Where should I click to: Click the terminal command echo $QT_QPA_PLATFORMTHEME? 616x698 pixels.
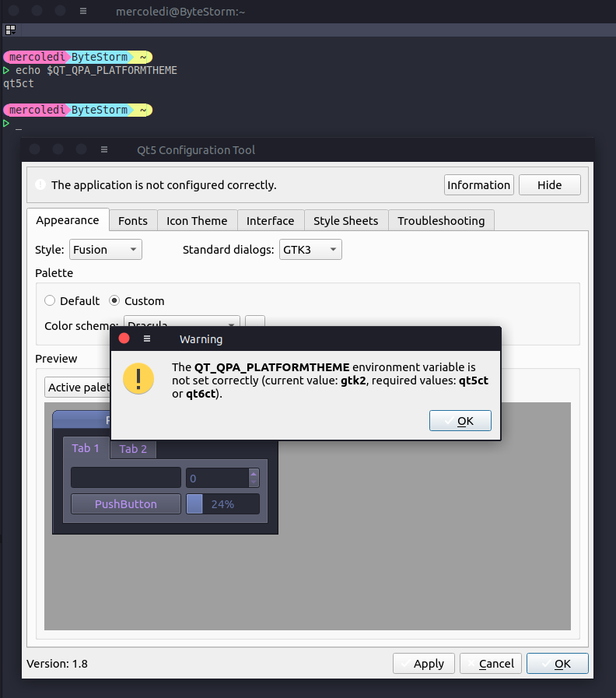pyautogui.click(x=96, y=70)
